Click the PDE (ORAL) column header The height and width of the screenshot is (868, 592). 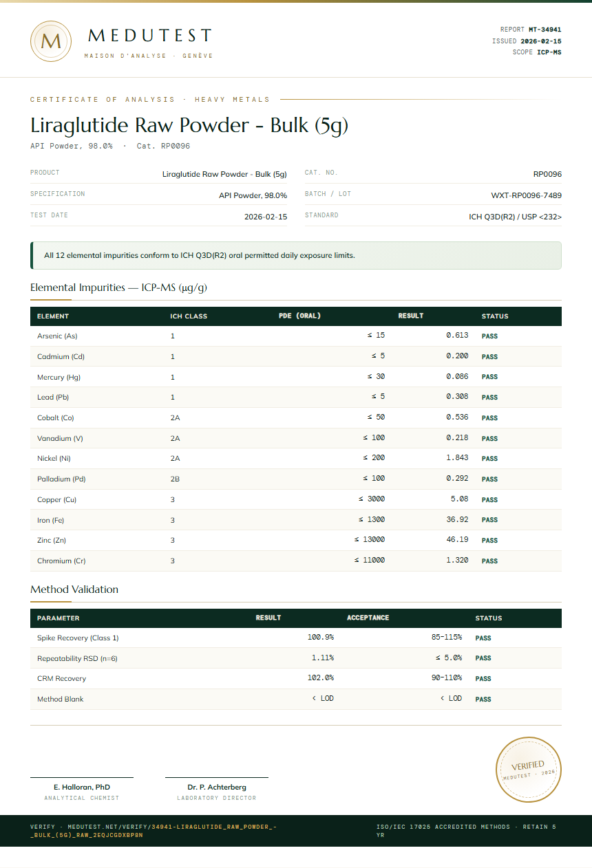coord(299,316)
